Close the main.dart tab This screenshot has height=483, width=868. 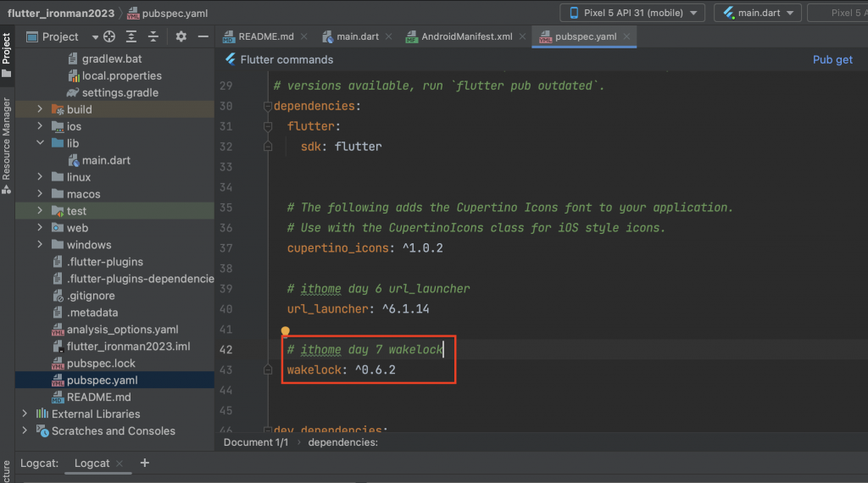(388, 36)
